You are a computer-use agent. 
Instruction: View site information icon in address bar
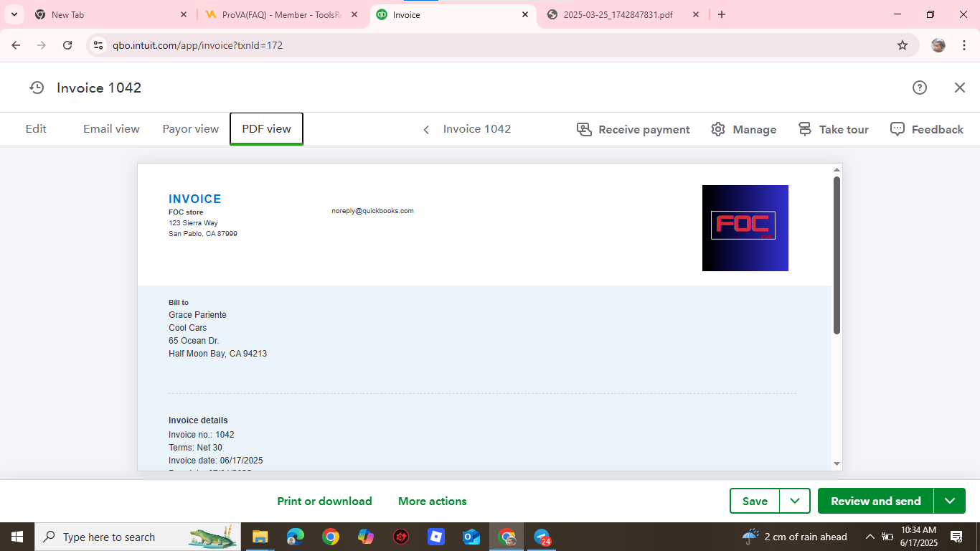tap(99, 45)
